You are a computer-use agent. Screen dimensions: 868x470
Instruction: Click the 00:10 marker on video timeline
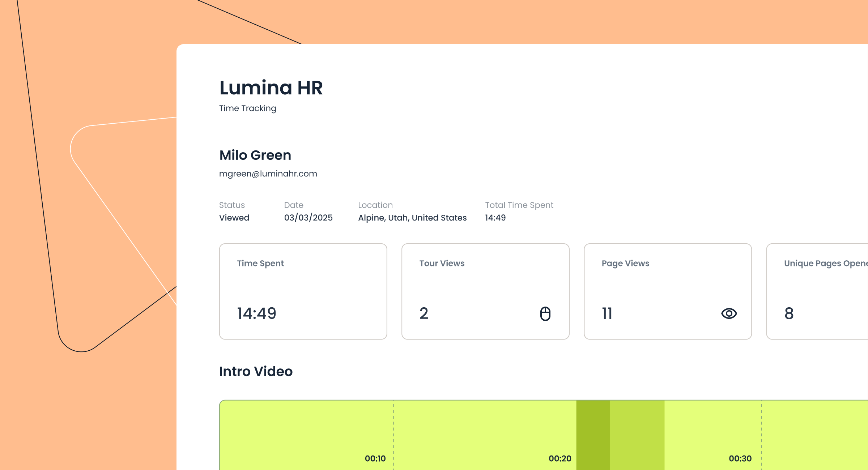coord(375,458)
